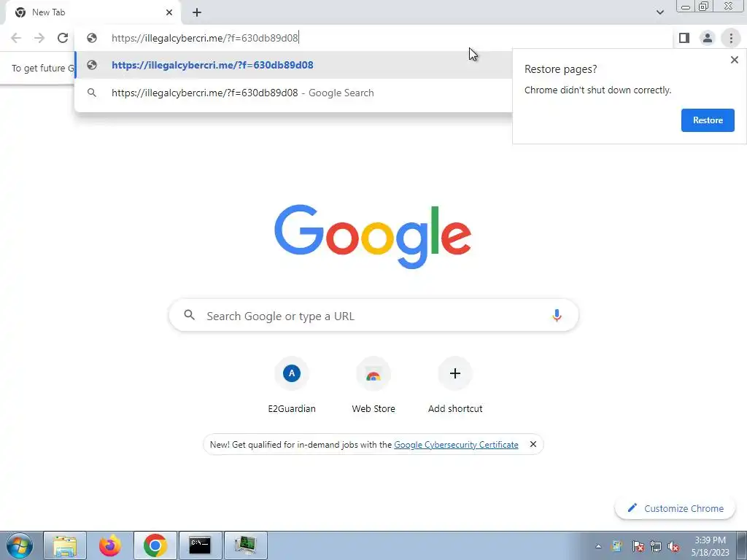Go forward with the forward arrow
747x560 pixels.
39,38
